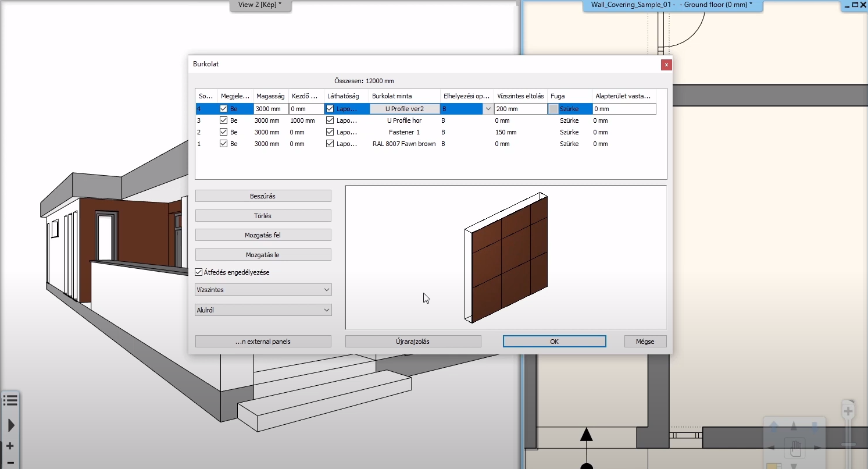Viewport: 868px width, 469px height.
Task: Click the Fuga column header
Action: tap(570, 96)
